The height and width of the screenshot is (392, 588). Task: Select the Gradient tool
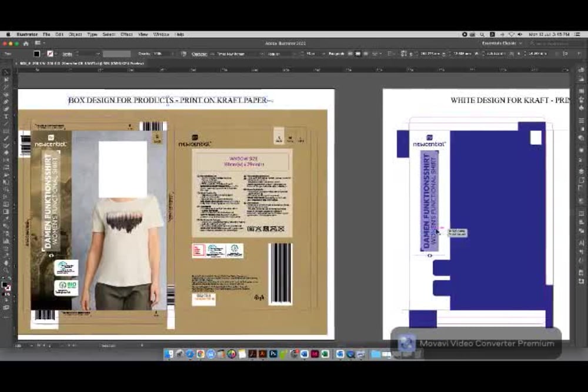[x=6, y=212]
